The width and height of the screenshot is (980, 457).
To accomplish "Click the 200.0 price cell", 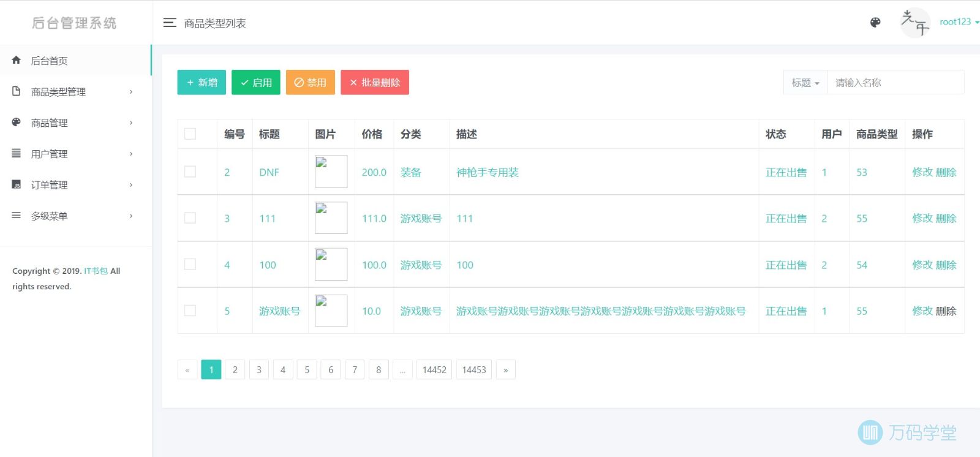I will coord(374,172).
